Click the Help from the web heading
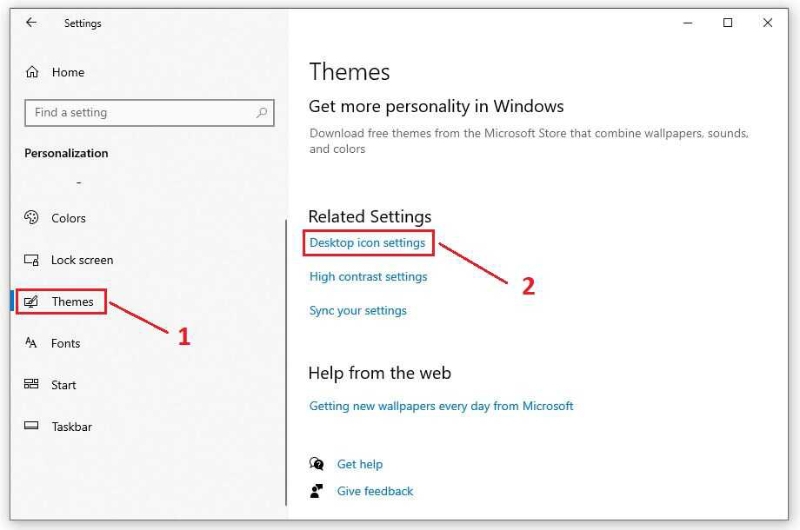 click(x=380, y=373)
